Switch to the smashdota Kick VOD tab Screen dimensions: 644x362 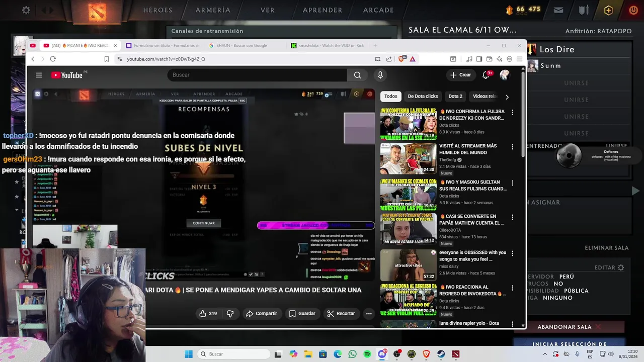tap(327, 45)
